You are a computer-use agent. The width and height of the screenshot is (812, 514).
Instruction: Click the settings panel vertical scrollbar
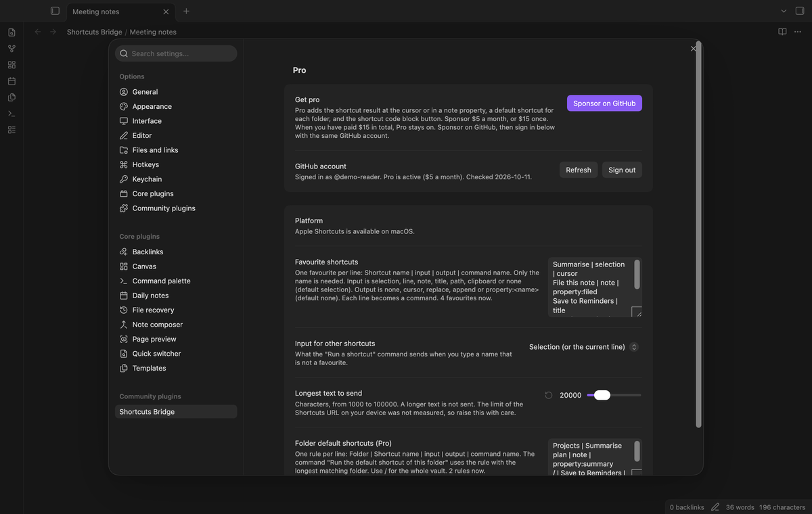coord(698,234)
